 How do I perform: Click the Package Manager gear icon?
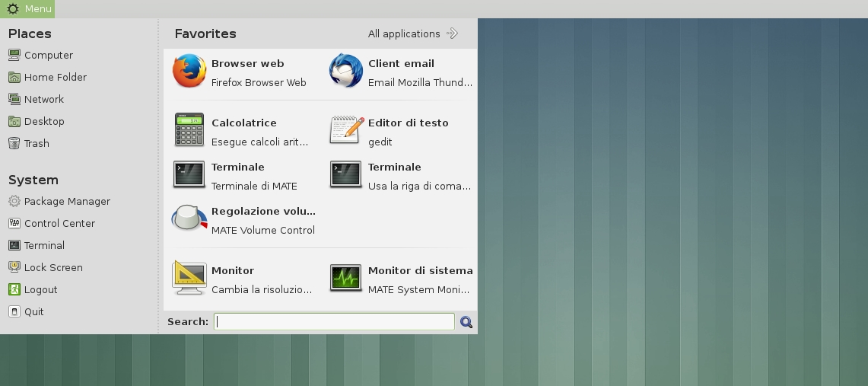(x=14, y=201)
